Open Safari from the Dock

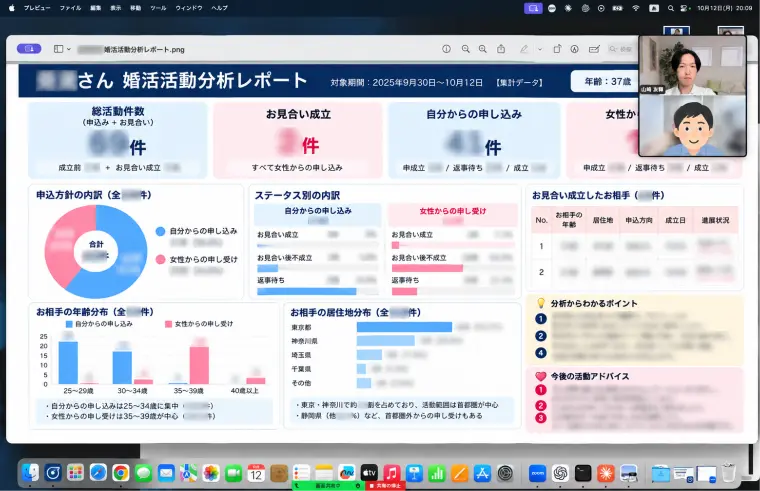pos(98,473)
